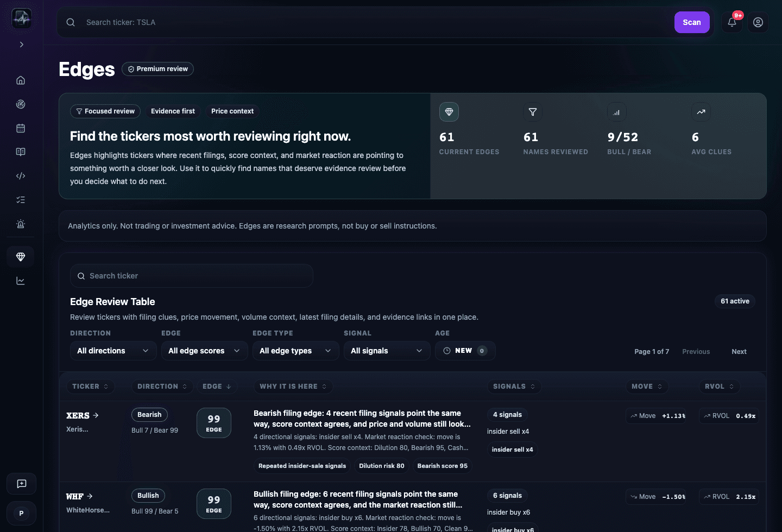Viewport: 782px width, 532px height.
Task: Open the Home sidebar icon
Action: [21, 80]
